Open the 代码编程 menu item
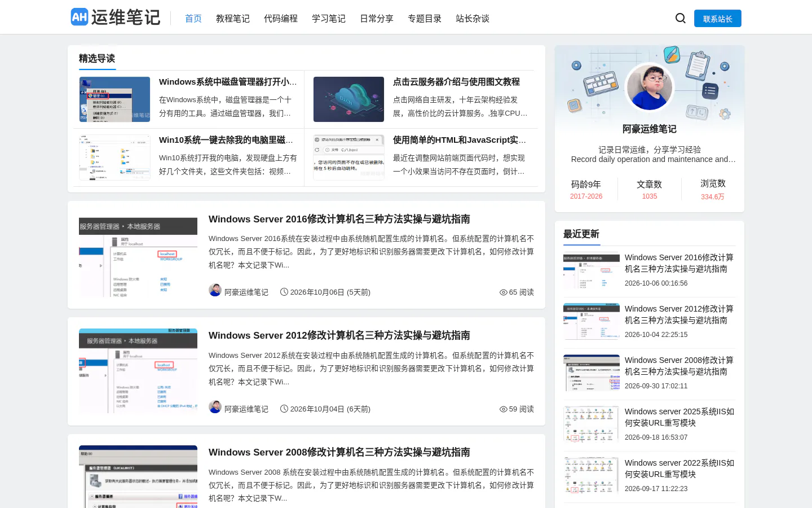 [281, 19]
